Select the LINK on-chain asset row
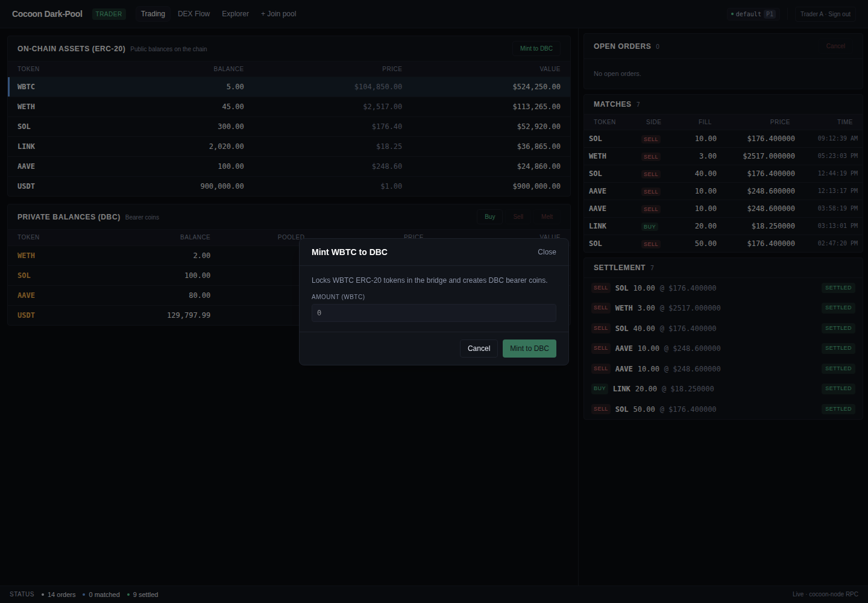868x603 pixels. [289, 147]
